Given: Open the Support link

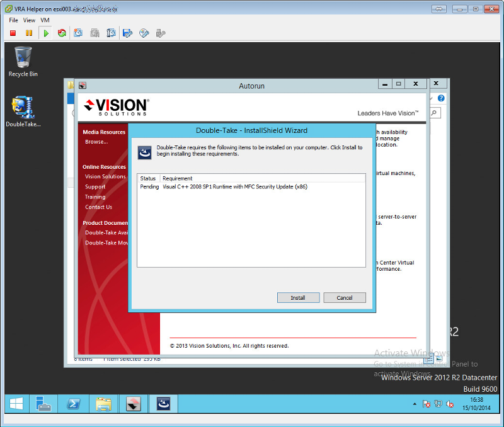Looking at the screenshot, I should coord(95,186).
